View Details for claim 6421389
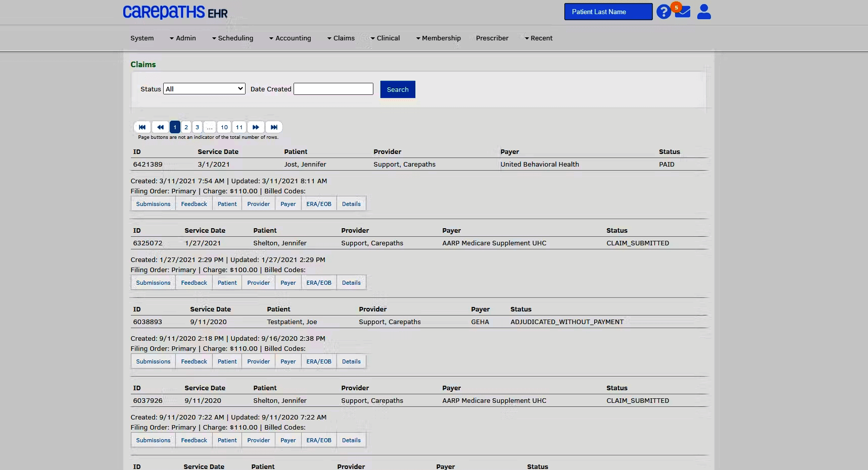 [x=351, y=203]
